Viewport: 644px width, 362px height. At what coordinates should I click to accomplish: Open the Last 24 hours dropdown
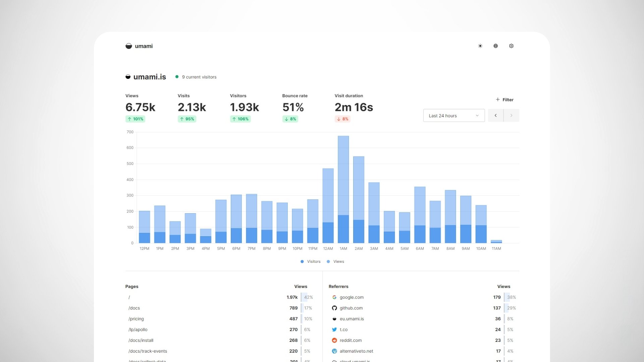tap(453, 116)
